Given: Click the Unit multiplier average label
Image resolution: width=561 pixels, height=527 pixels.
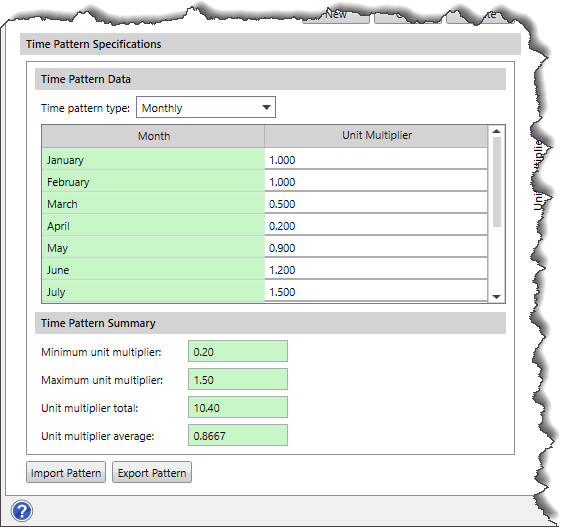Looking at the screenshot, I should point(98,436).
